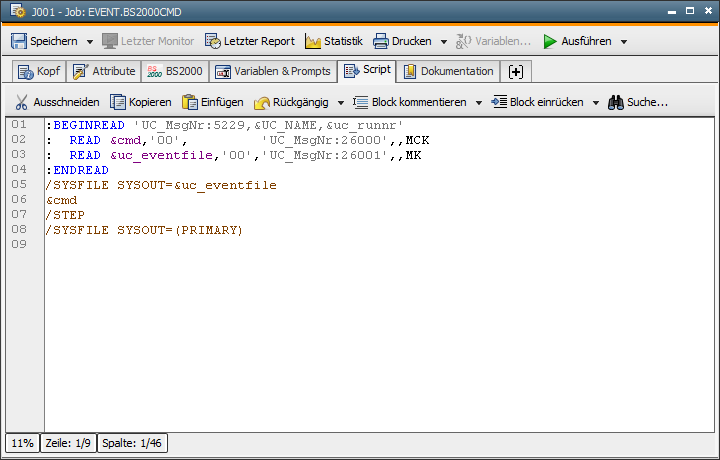The width and height of the screenshot is (720, 460).
Task: Click the Block kommentieren icon
Action: 360,102
